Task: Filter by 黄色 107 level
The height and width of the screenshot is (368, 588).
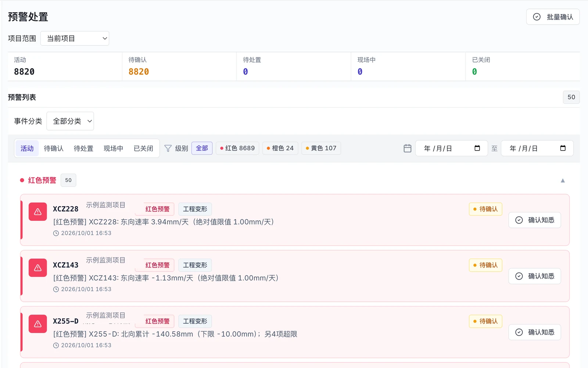Action: (x=321, y=148)
